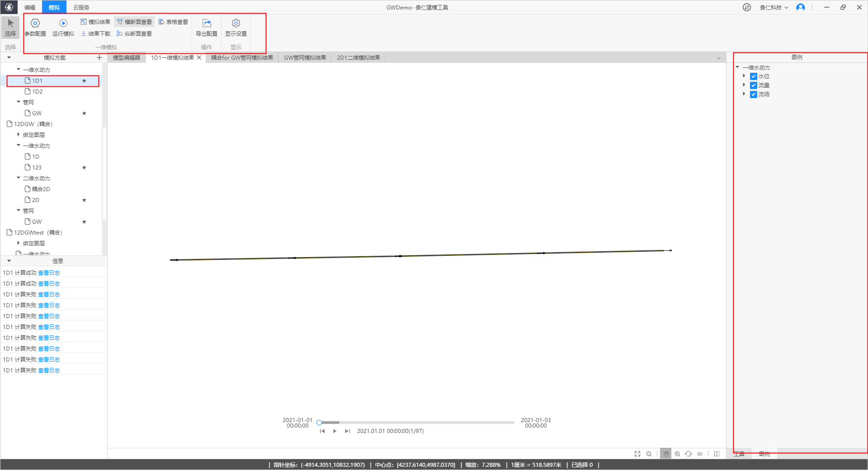点击第一条1D1计算成功的查看日志
Image resolution: width=868 pixels, height=470 pixels.
click(x=49, y=273)
